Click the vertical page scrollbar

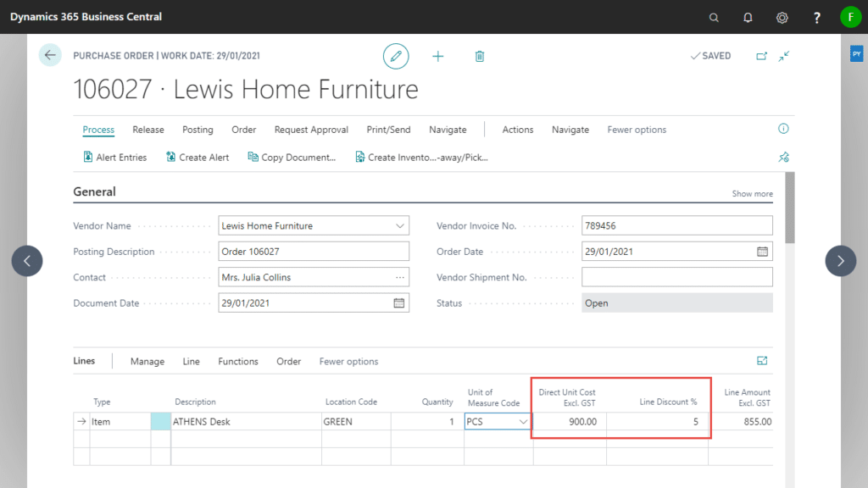(790, 208)
